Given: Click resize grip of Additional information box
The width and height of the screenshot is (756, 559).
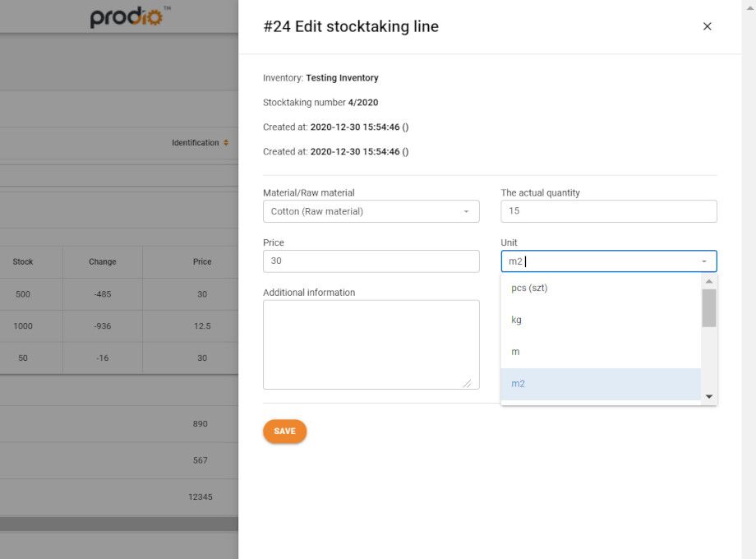Looking at the screenshot, I should click(467, 383).
